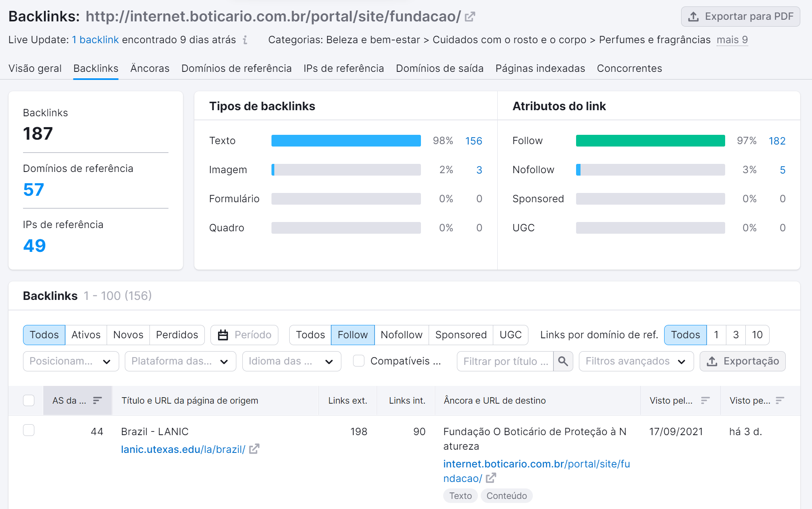Screen dimensions: 812x509
Task: Open the Posicionamento filter dropdown
Action: pos(70,361)
